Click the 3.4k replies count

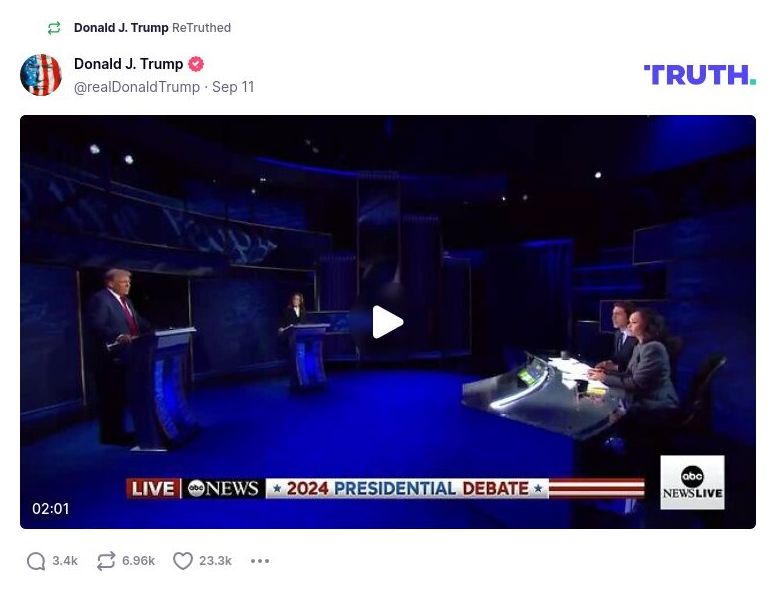pyautogui.click(x=65, y=561)
